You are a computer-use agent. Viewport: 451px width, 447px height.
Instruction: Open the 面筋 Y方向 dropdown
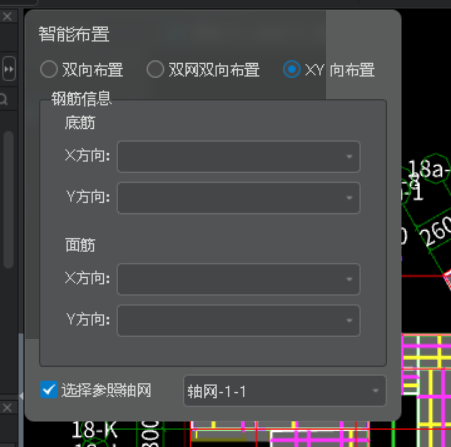pyautogui.click(x=239, y=321)
